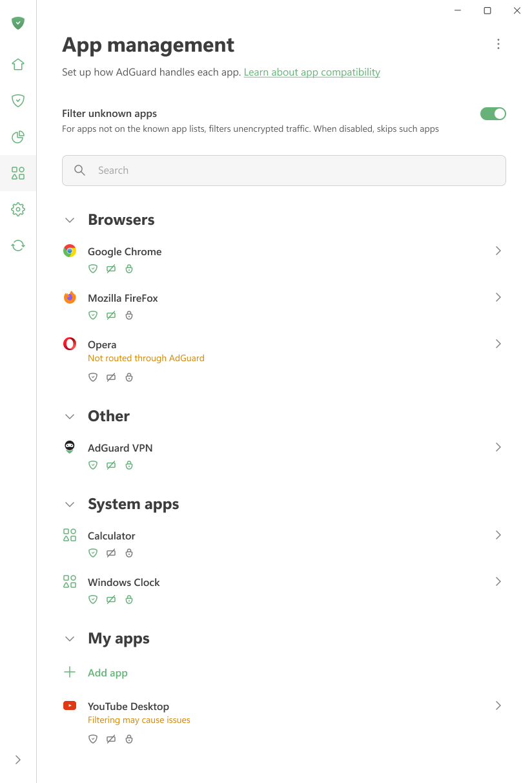Toggle HTTPS lock icon under Mozilla FireFox

(x=129, y=315)
